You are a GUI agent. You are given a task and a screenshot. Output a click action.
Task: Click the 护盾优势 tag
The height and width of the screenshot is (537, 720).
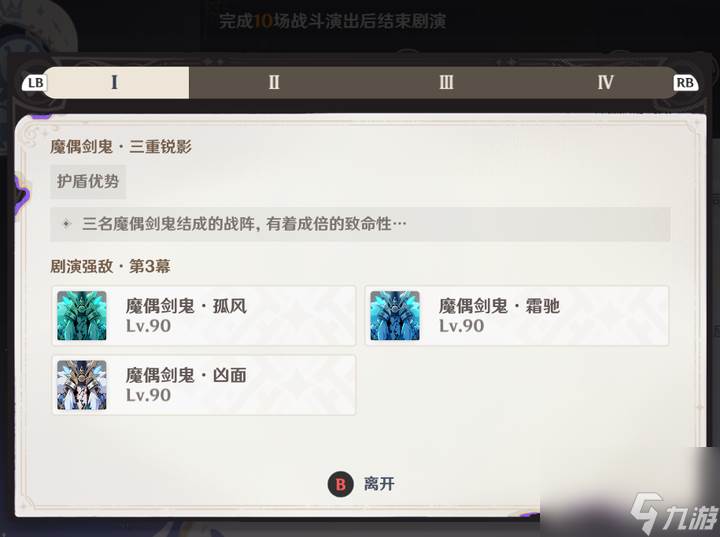pos(88,181)
